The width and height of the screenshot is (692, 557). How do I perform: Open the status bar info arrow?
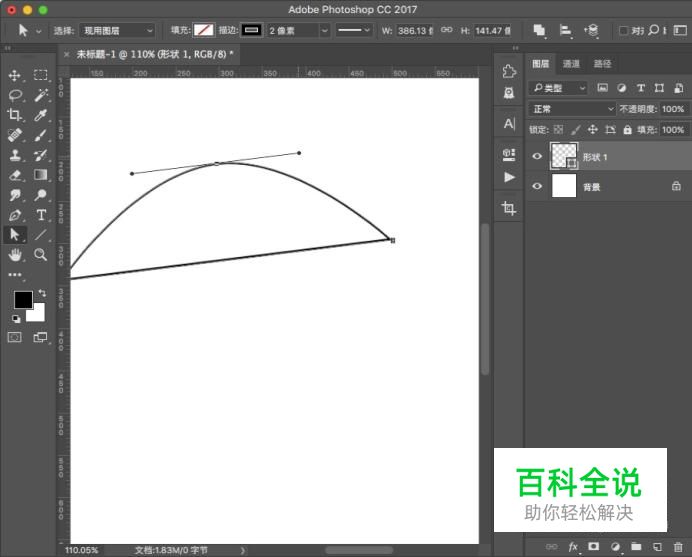[243, 550]
